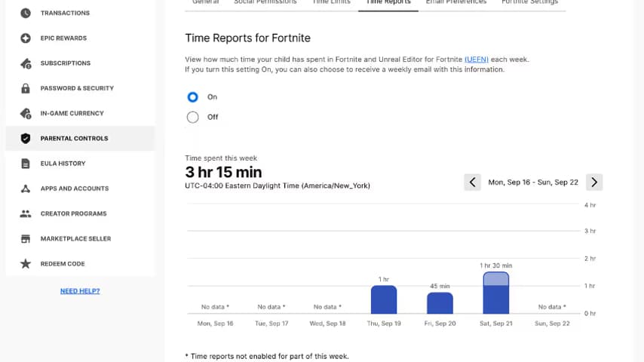Click the Parental Controls shield icon
644x362 pixels.
pyautogui.click(x=26, y=139)
